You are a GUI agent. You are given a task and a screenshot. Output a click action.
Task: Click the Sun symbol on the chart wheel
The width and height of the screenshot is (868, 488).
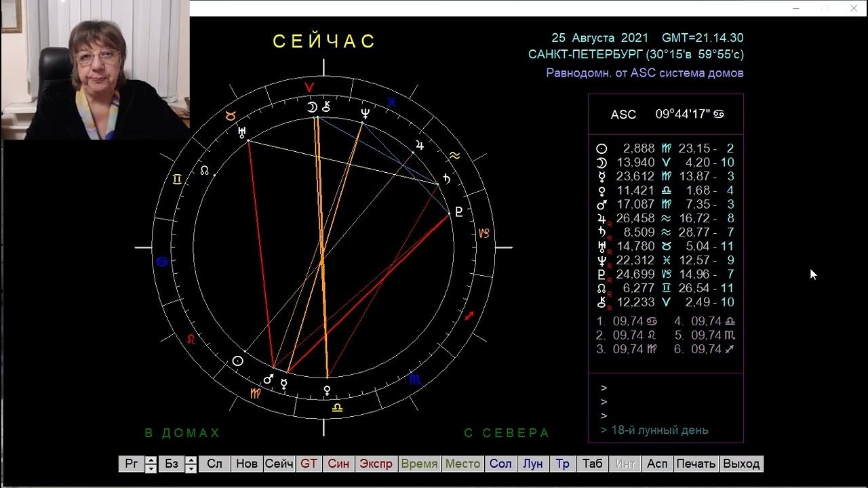(237, 361)
